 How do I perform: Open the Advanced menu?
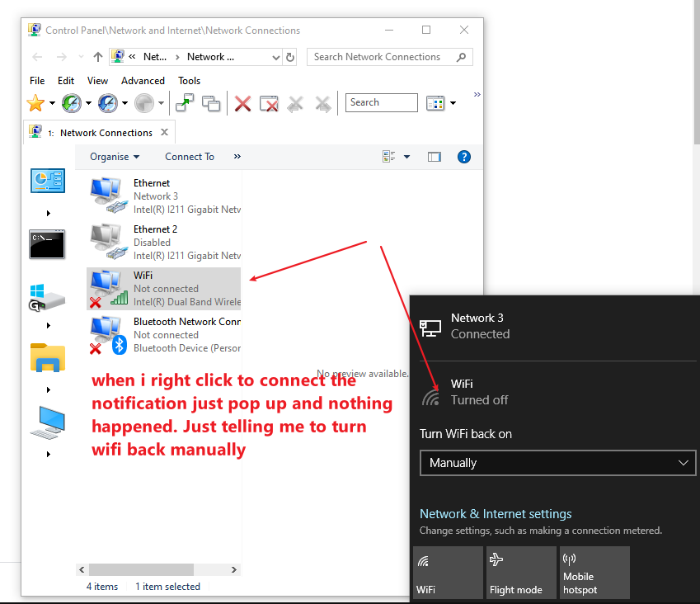pyautogui.click(x=143, y=81)
